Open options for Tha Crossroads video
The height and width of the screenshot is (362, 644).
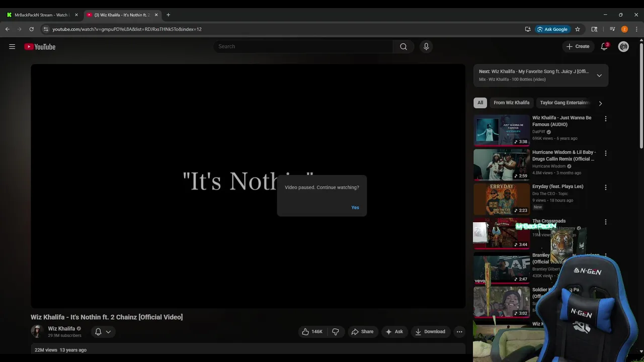coord(606,222)
